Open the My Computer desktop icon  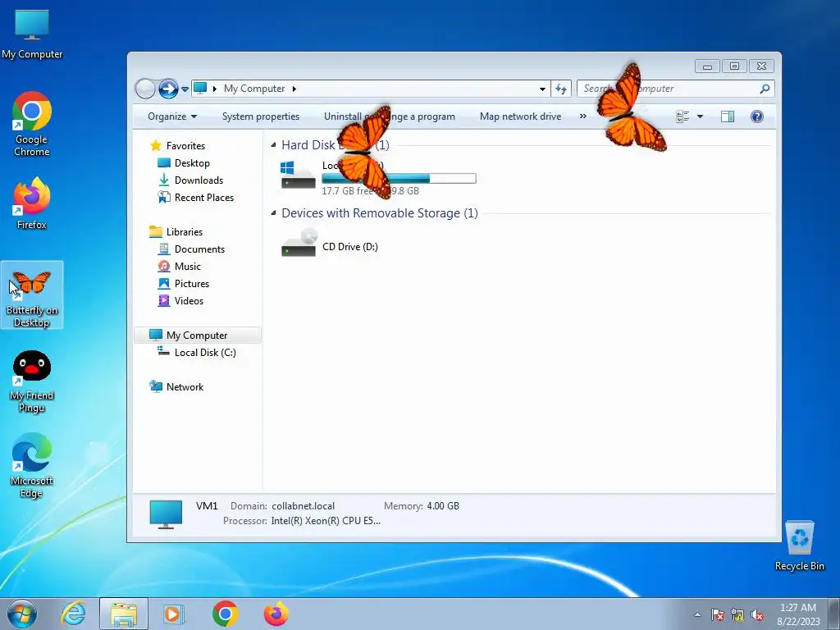click(32, 33)
